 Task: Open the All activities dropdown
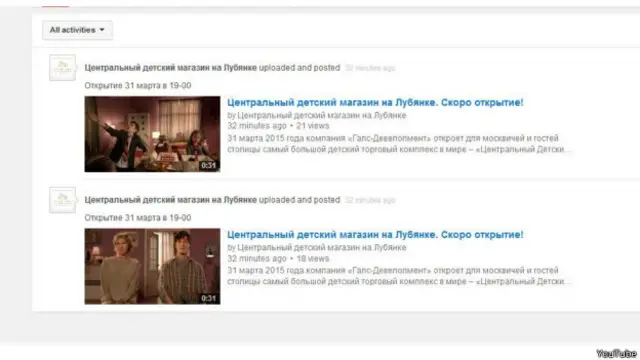pos(77,30)
